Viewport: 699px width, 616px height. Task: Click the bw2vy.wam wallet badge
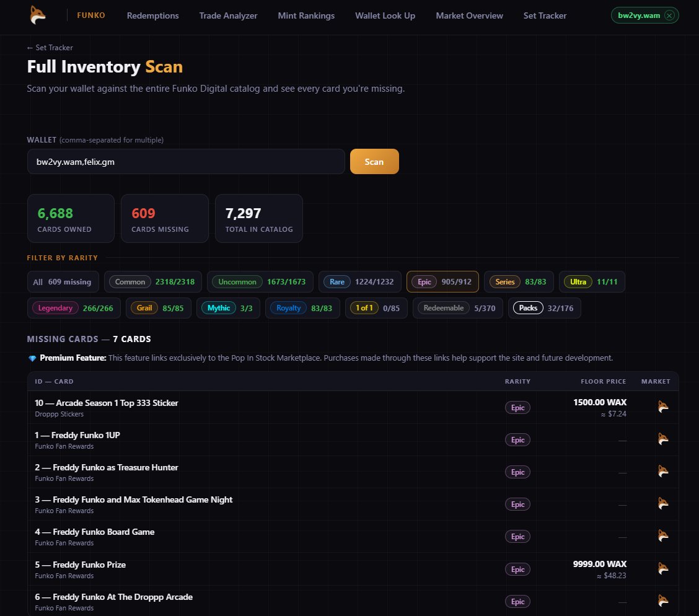pyautogui.click(x=644, y=15)
